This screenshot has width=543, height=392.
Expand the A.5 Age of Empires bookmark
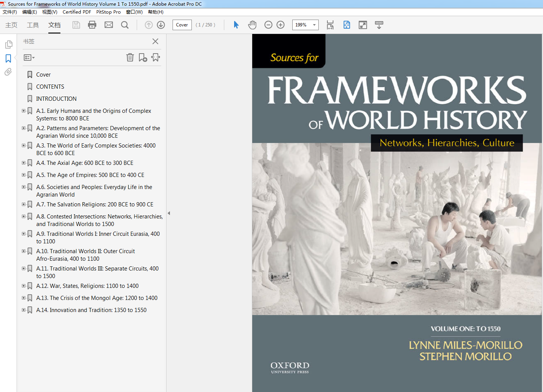(23, 175)
